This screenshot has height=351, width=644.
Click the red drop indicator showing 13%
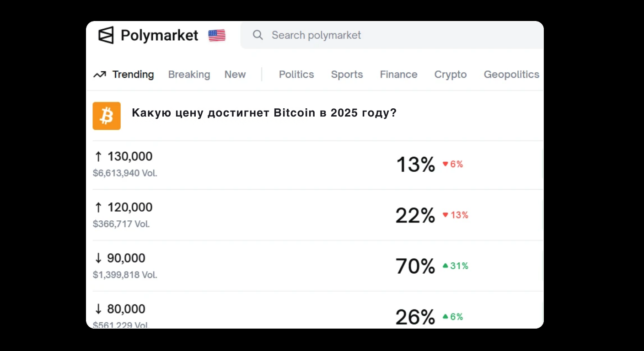tap(456, 215)
